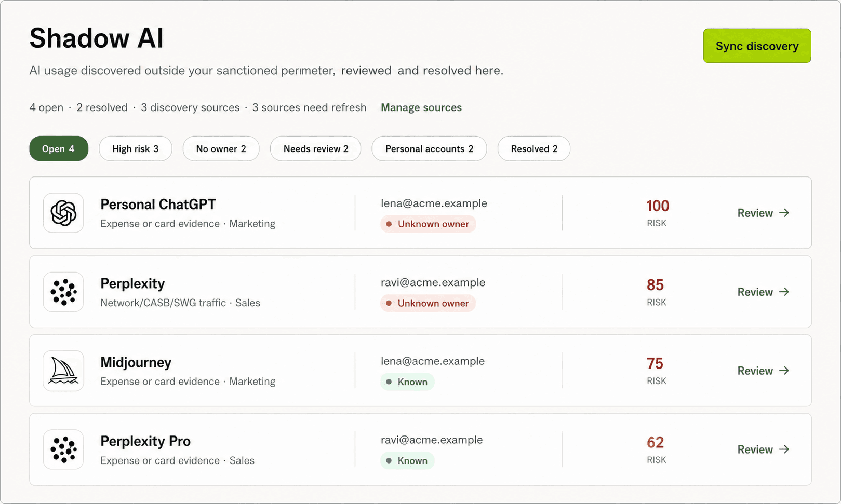The image size is (841, 504).
Task: Select the Open 4 filter tab
Action: click(x=59, y=148)
